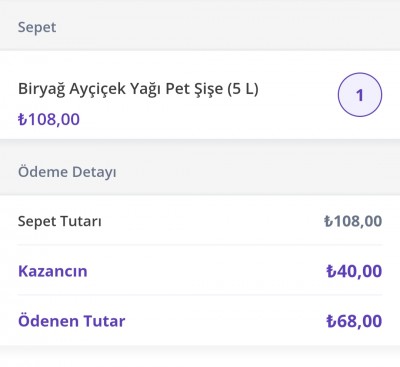The image size is (400, 367).
Task: Open the sunflower oil cart item row
Action: 200,95
